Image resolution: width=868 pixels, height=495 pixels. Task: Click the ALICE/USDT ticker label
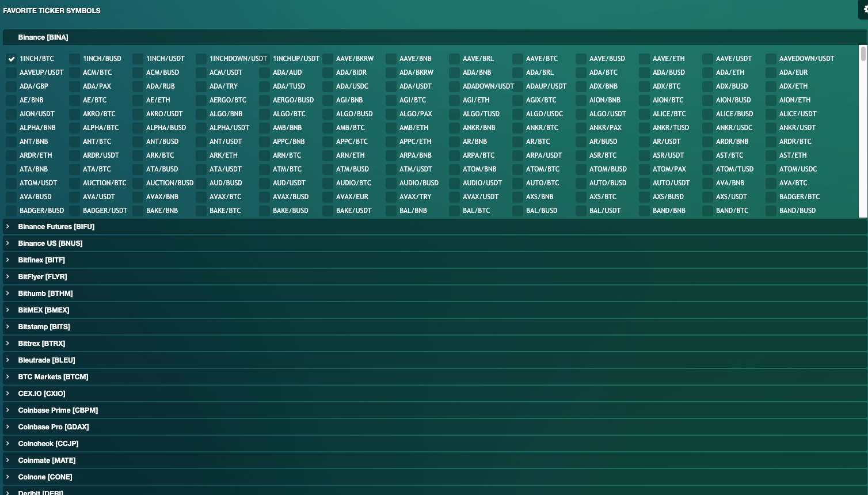tap(798, 114)
